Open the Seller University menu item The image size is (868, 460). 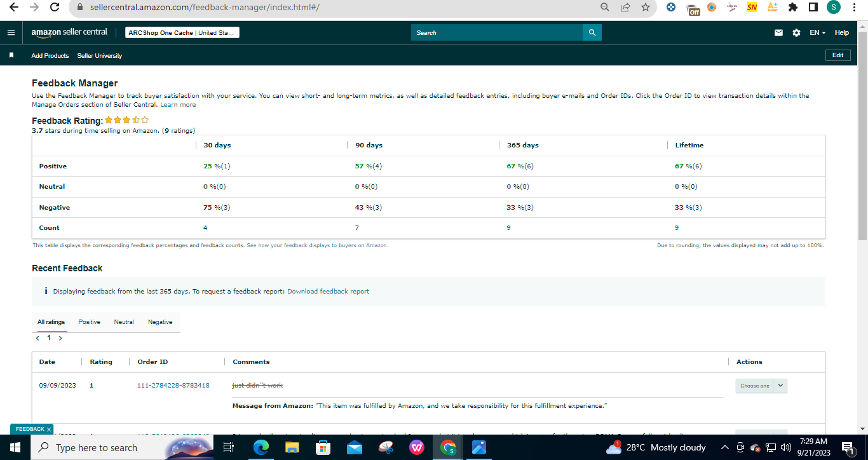[x=100, y=56]
